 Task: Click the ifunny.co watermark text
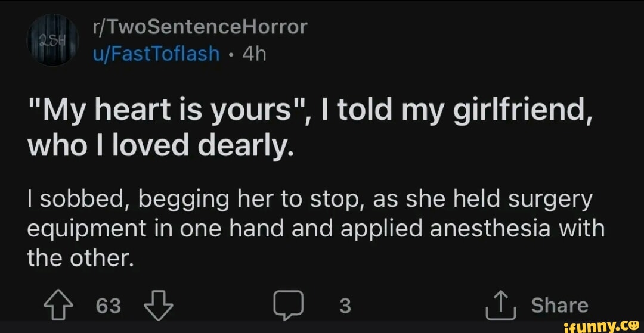coord(587,325)
